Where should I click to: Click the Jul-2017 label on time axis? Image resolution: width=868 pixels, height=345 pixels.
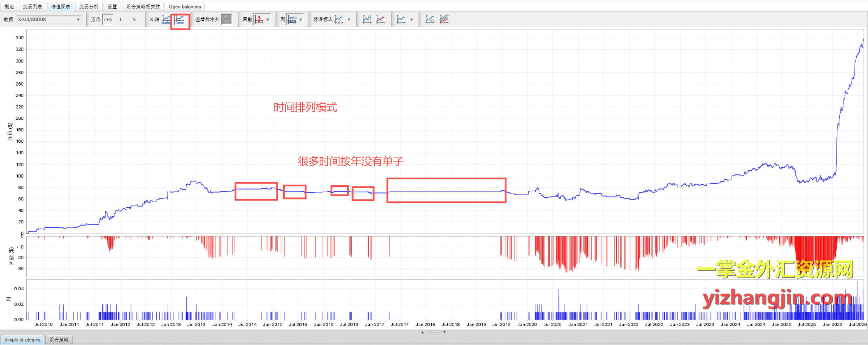400,324
